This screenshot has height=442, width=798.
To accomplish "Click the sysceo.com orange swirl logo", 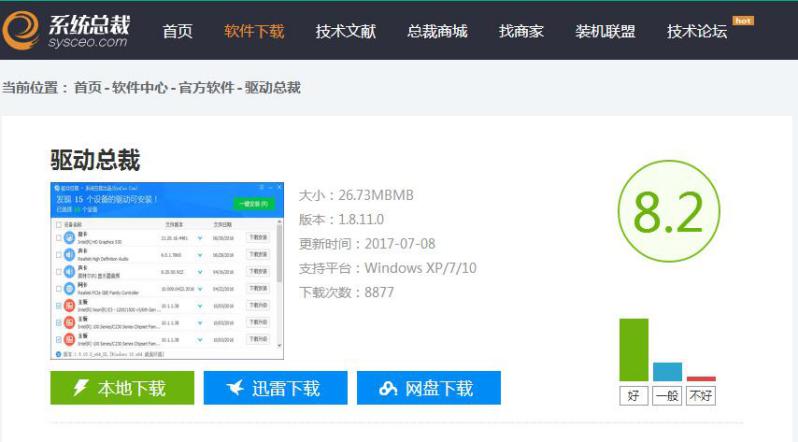I will [x=21, y=30].
